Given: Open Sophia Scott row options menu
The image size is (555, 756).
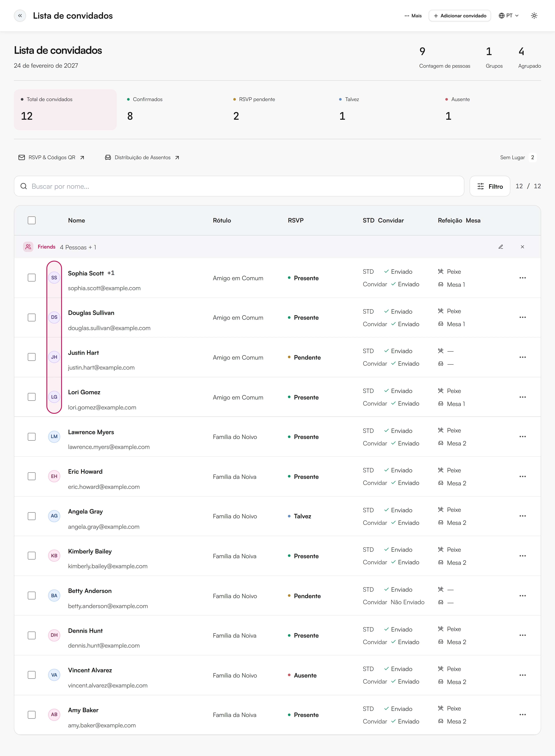Looking at the screenshot, I should [x=522, y=278].
